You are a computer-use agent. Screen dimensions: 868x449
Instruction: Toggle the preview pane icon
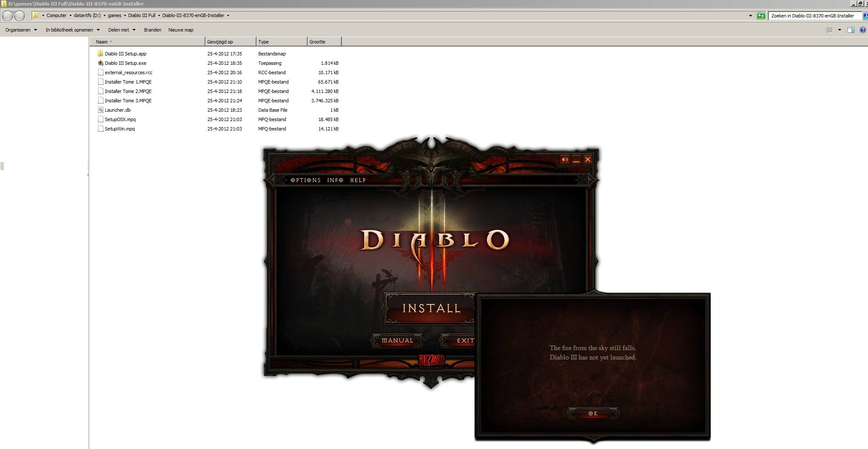851,30
